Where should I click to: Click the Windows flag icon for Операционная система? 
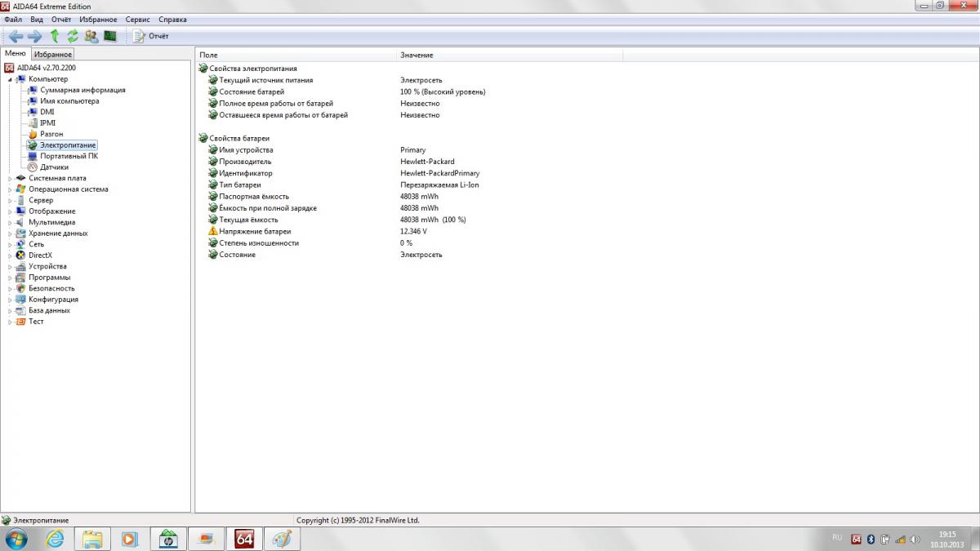[x=21, y=189]
